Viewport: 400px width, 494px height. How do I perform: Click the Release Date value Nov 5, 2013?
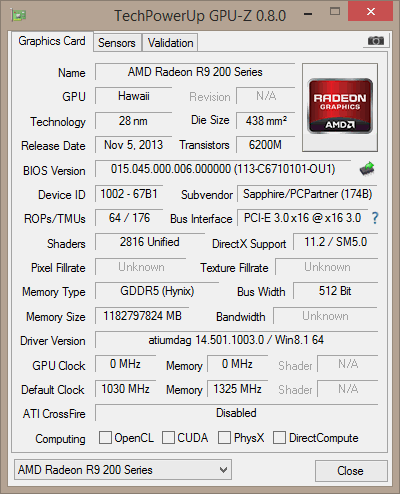coord(133,145)
